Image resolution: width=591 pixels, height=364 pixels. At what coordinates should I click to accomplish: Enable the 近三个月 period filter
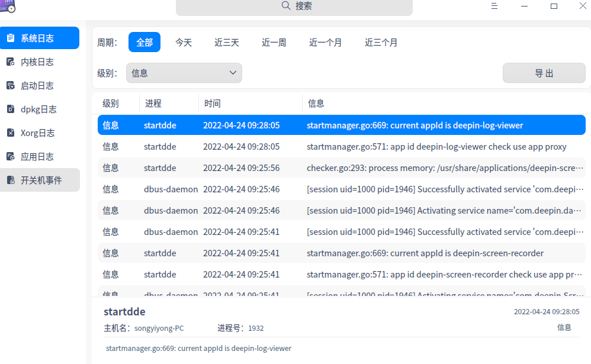[381, 42]
